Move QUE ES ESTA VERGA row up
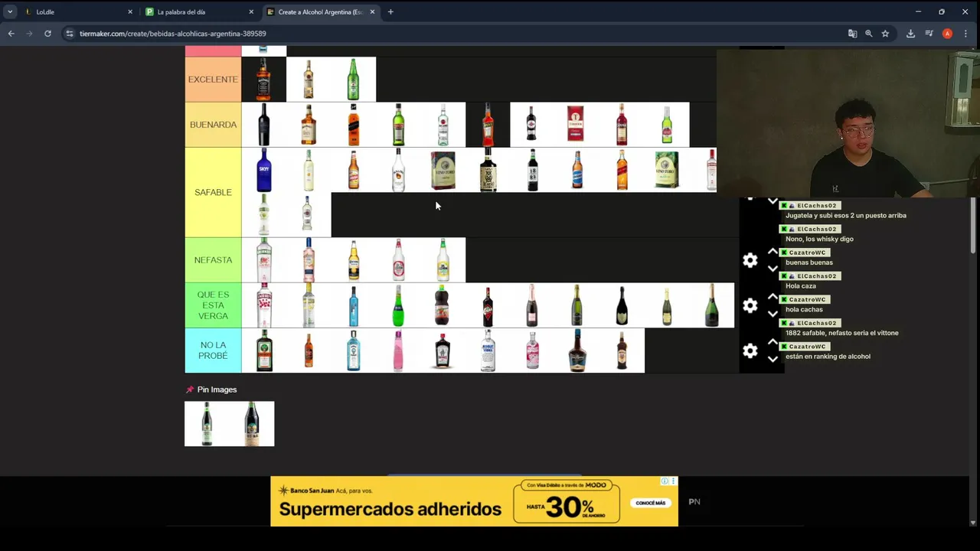980x551 pixels. coord(773,297)
